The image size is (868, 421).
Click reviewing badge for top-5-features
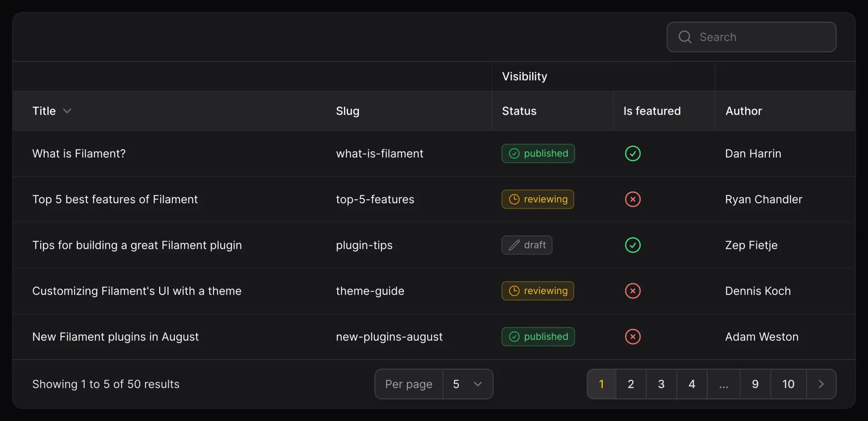point(538,199)
